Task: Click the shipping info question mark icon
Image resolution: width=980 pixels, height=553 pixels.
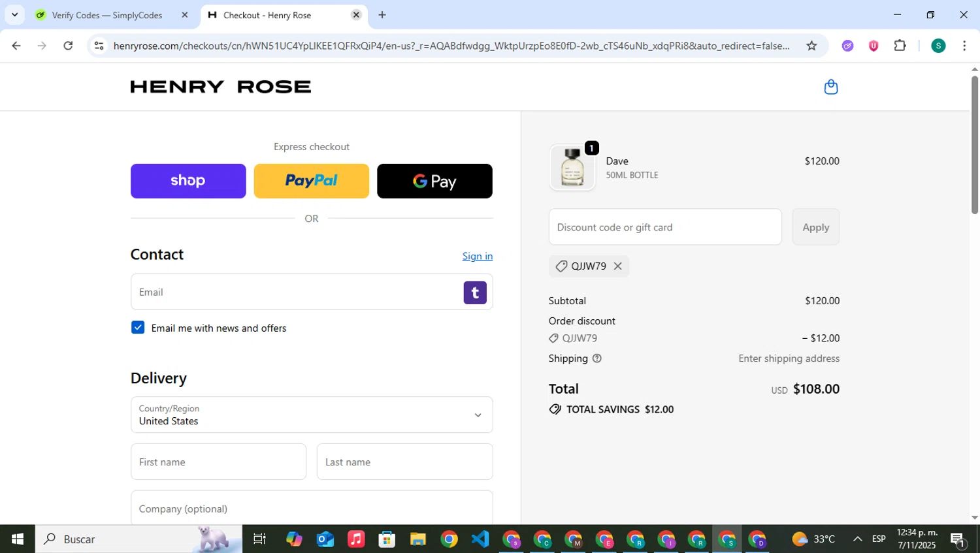Action: tap(596, 358)
